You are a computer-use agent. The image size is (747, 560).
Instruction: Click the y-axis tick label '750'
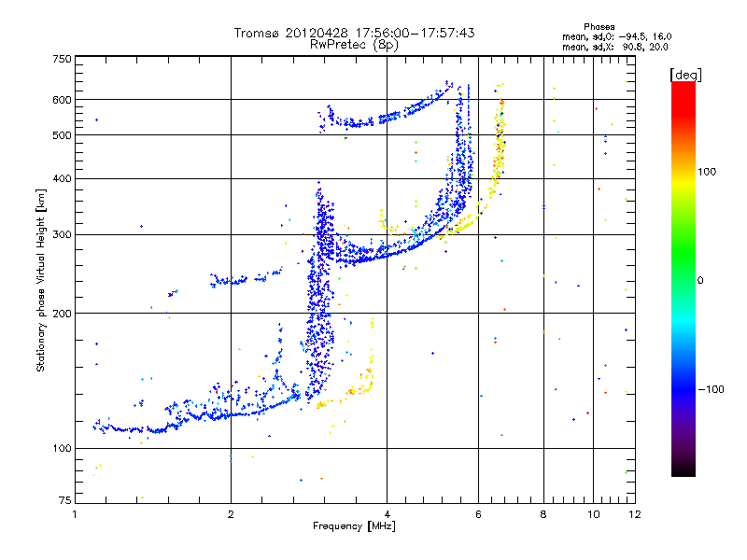point(62,59)
